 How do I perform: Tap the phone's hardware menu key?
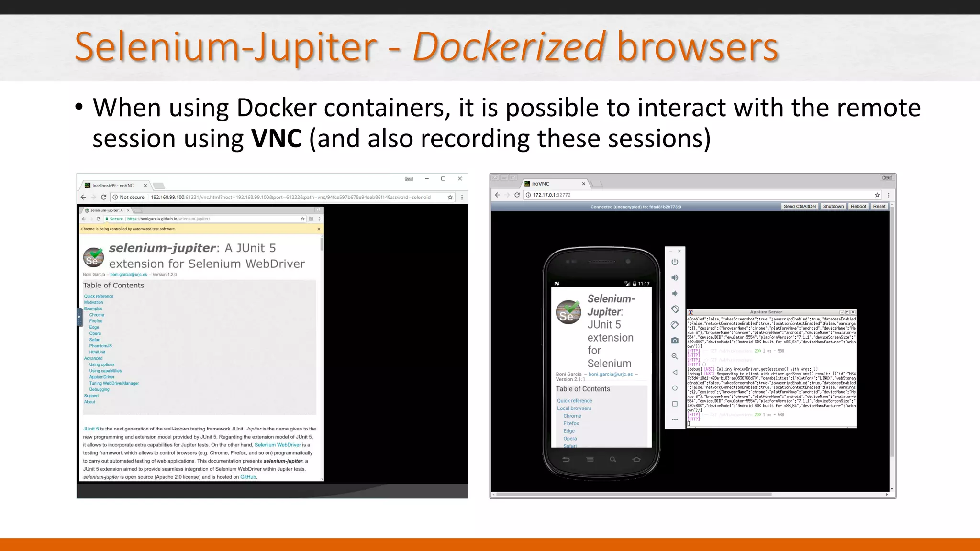coord(590,459)
